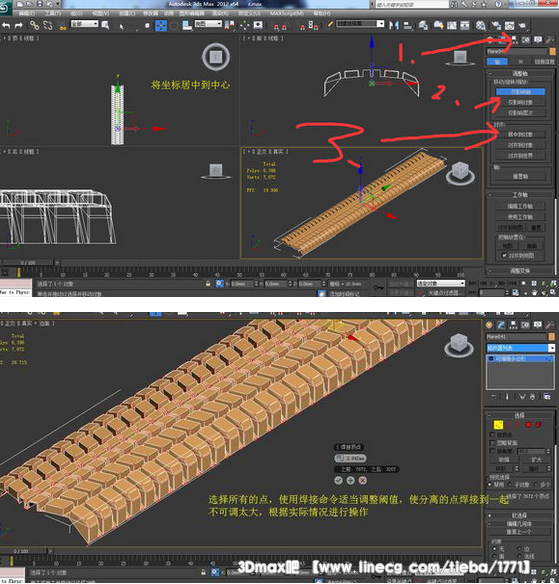The image size is (559, 584).
Task: Select 多个 preview selection radio
Action: coord(536,485)
